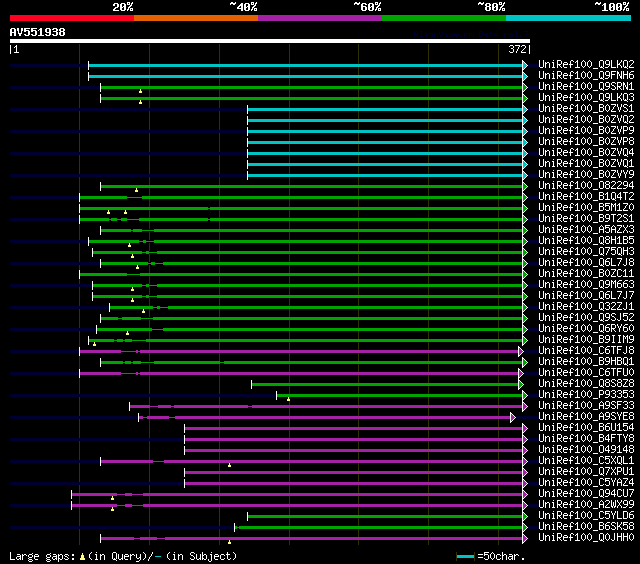Click the UniRef100_Q6RY60 label

[x=586, y=329]
